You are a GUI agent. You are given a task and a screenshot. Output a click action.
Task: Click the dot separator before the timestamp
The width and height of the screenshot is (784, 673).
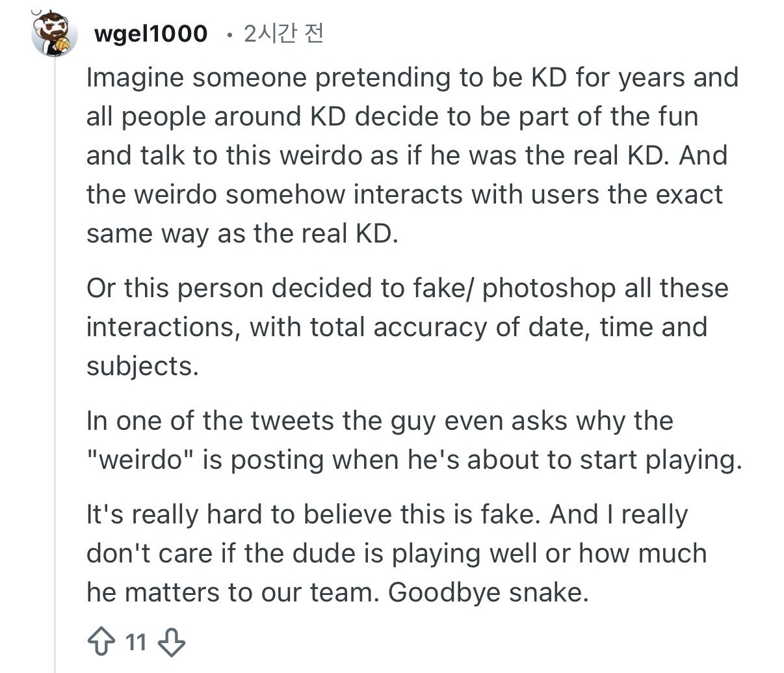pyautogui.click(x=229, y=35)
